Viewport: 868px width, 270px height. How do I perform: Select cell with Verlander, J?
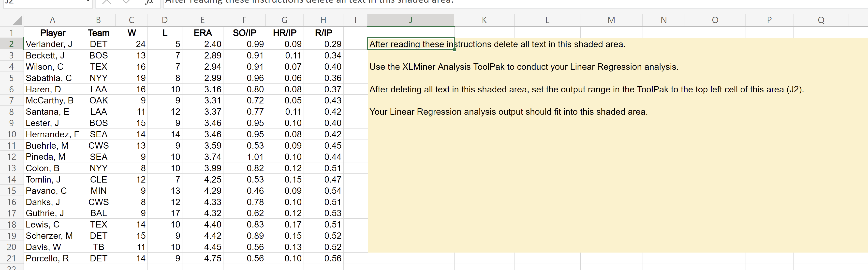point(53,44)
